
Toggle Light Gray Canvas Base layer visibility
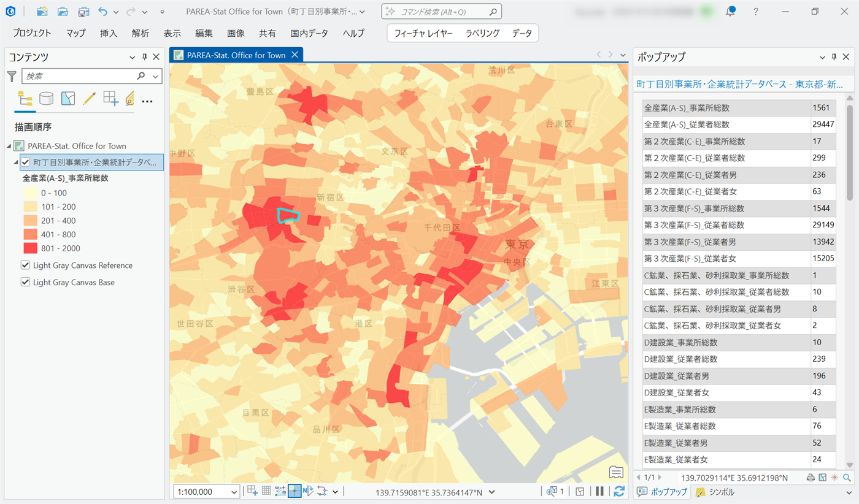(25, 283)
